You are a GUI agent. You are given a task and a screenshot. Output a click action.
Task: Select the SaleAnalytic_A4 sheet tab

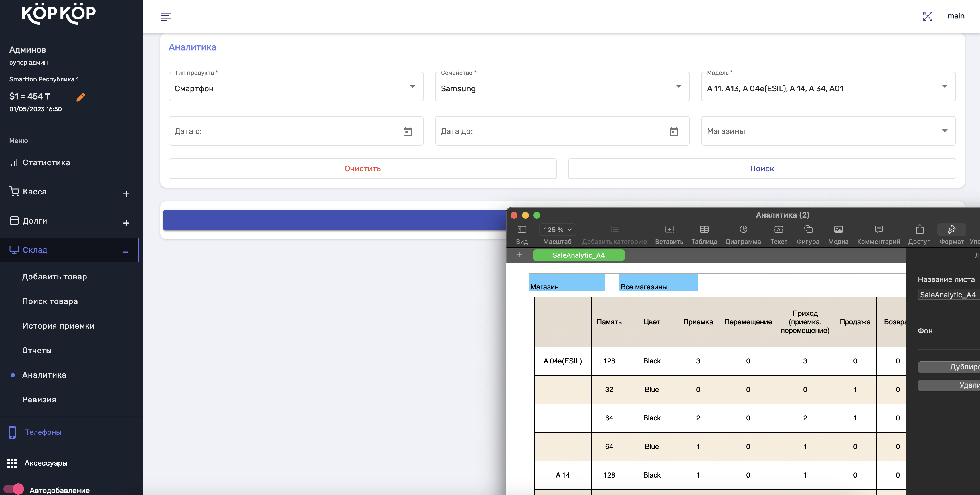[x=578, y=255]
